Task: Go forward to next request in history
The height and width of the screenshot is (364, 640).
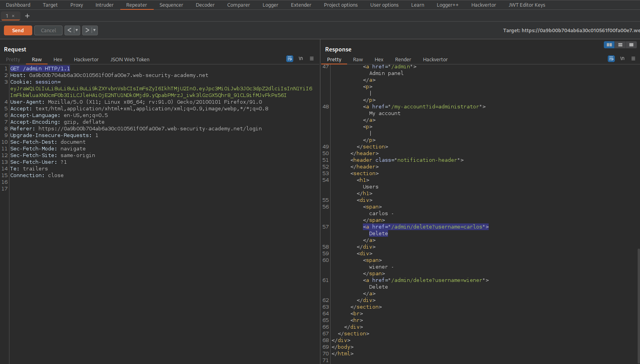Action: (87, 30)
